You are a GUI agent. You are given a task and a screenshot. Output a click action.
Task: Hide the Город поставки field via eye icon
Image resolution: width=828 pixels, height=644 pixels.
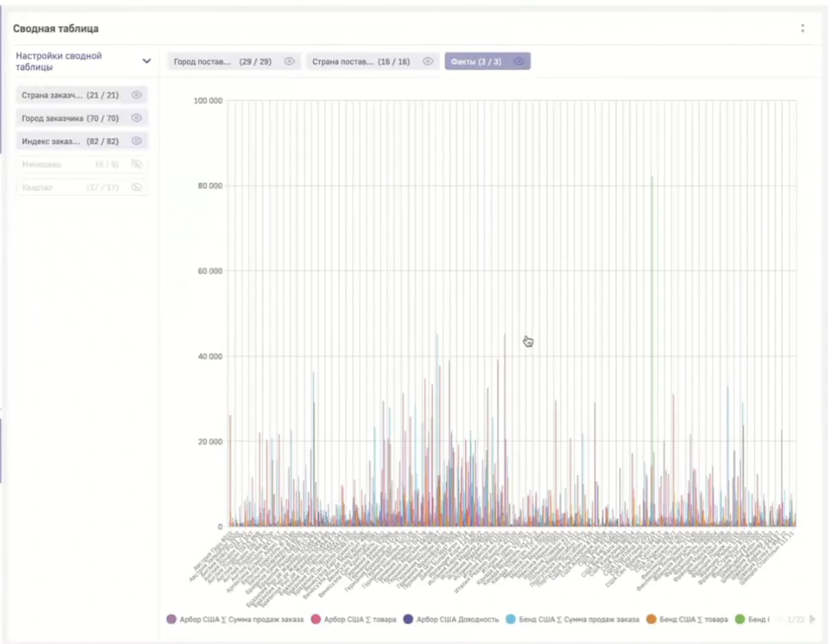click(290, 62)
